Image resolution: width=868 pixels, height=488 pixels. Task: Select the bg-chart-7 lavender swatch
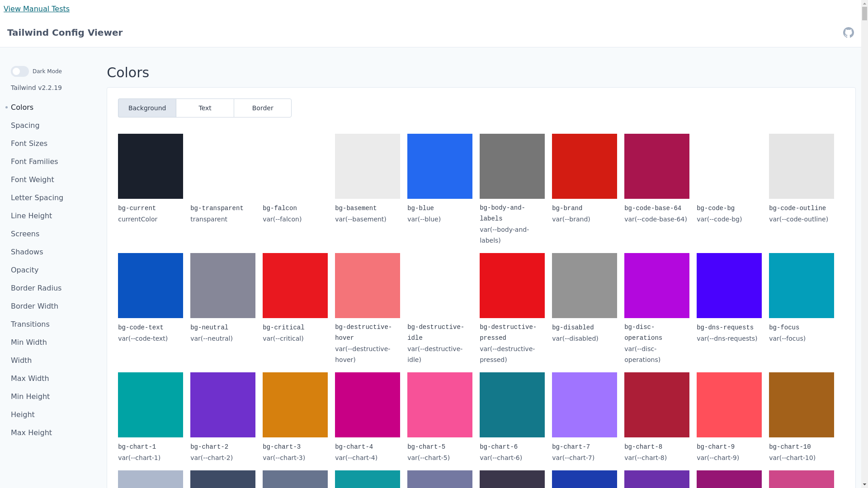pyautogui.click(x=585, y=405)
